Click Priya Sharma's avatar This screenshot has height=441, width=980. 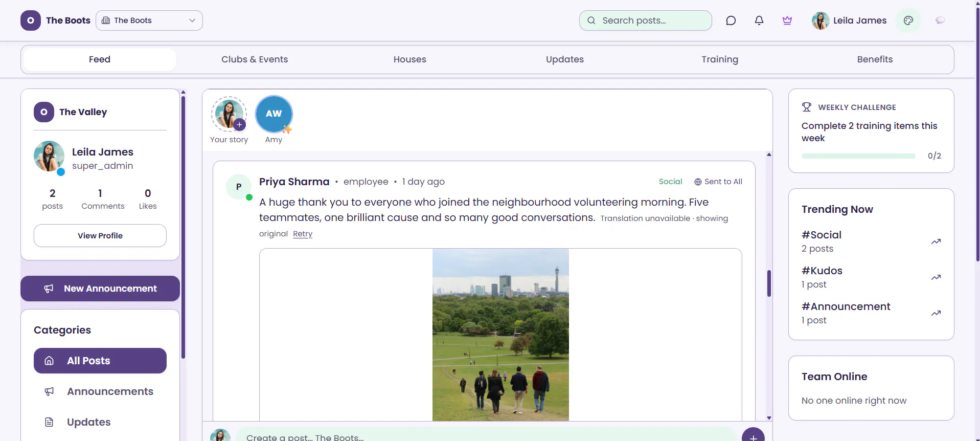(239, 187)
